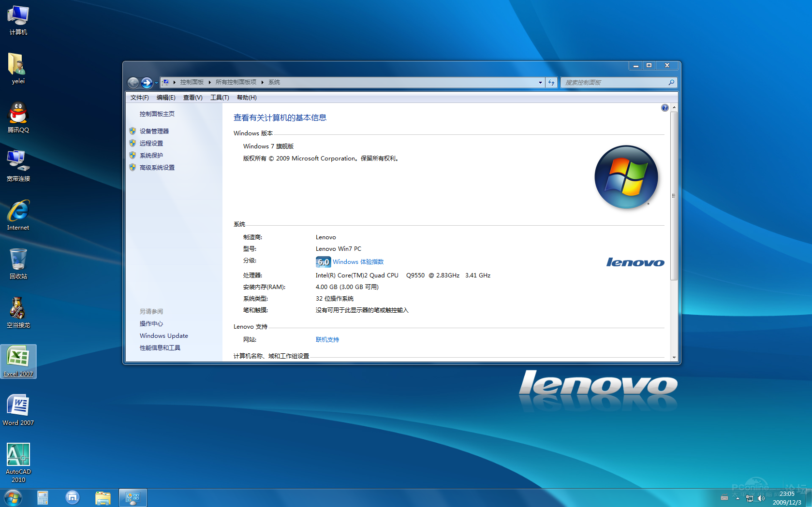The image size is (812, 507).
Task: Open 系统保护 link
Action: (151, 156)
